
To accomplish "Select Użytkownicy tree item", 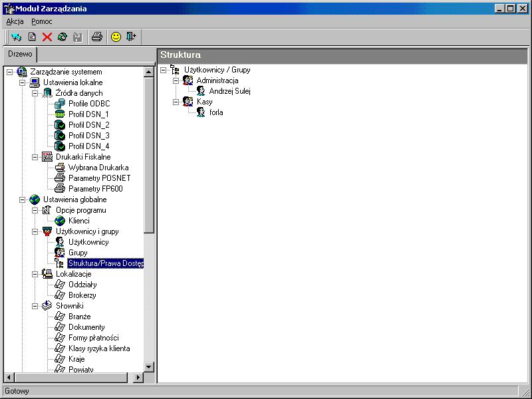I will pyautogui.click(x=88, y=242).
